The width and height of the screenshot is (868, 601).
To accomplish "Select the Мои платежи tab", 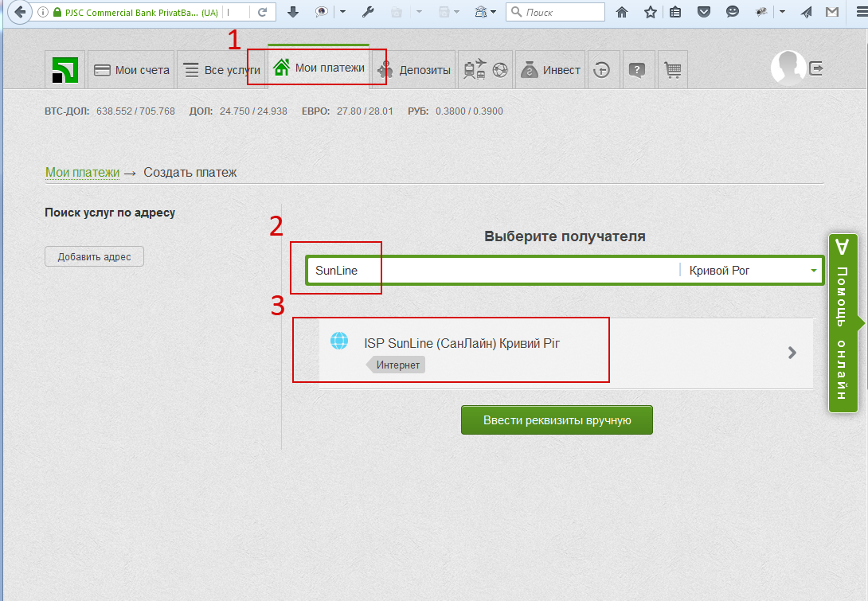I will (x=319, y=68).
